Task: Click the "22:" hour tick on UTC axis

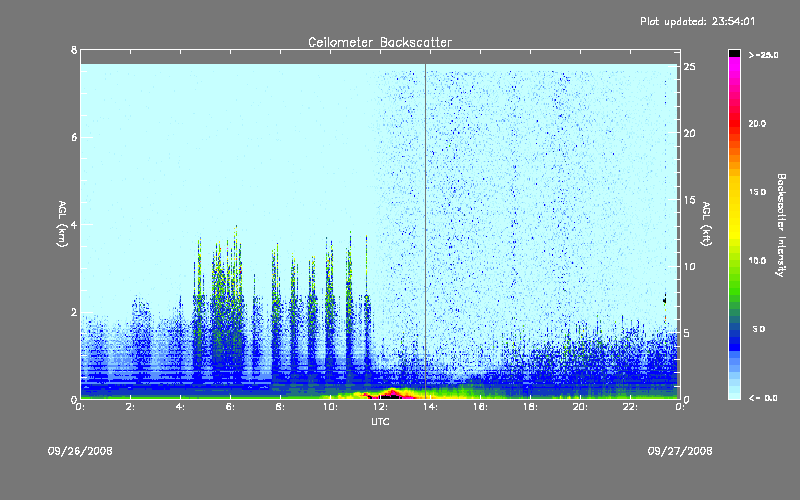Action: pyautogui.click(x=631, y=407)
